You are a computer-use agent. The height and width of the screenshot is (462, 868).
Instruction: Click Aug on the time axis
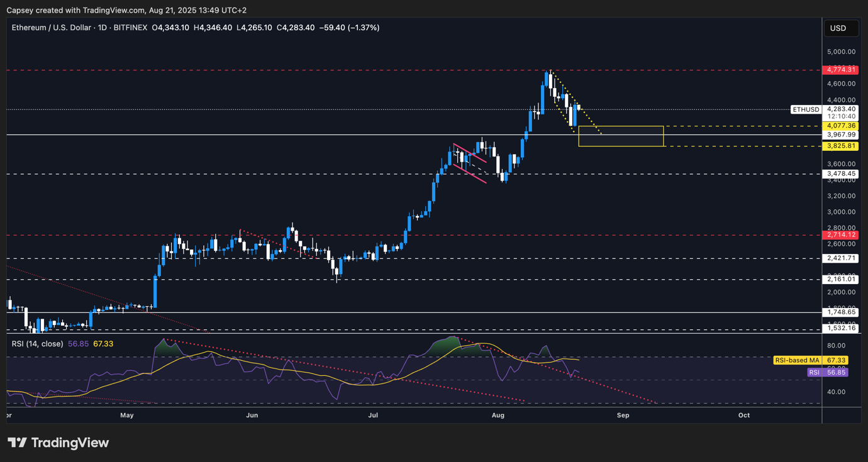498,415
